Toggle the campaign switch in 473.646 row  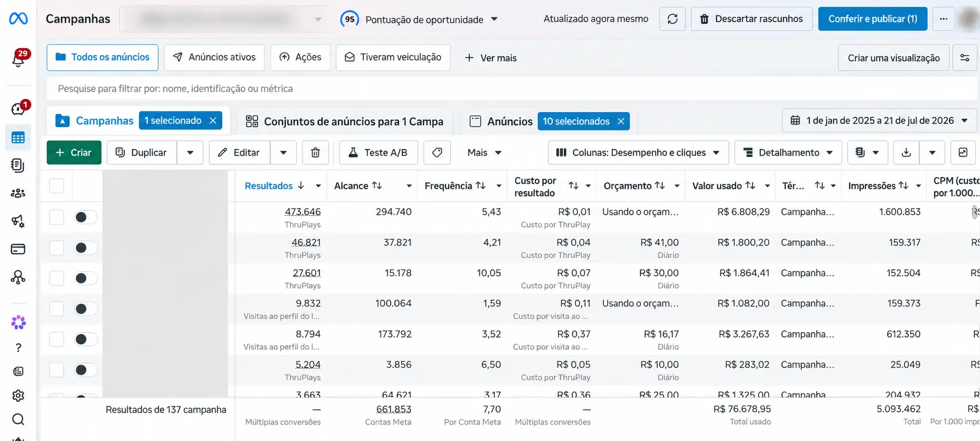point(85,217)
